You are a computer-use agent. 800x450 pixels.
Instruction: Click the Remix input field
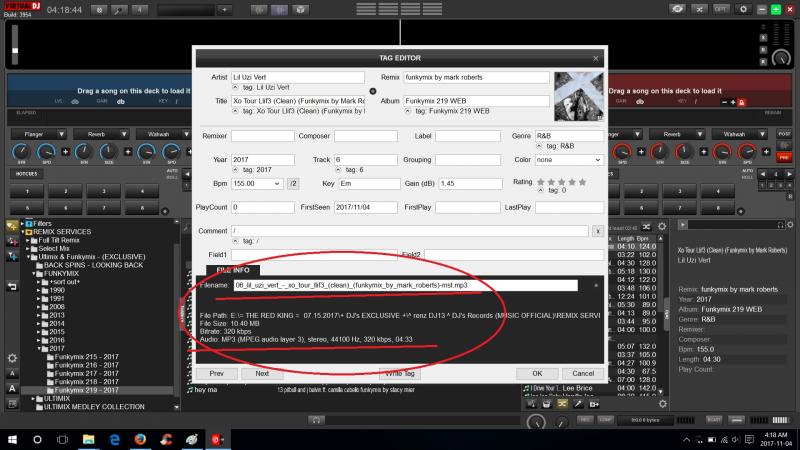pos(477,77)
